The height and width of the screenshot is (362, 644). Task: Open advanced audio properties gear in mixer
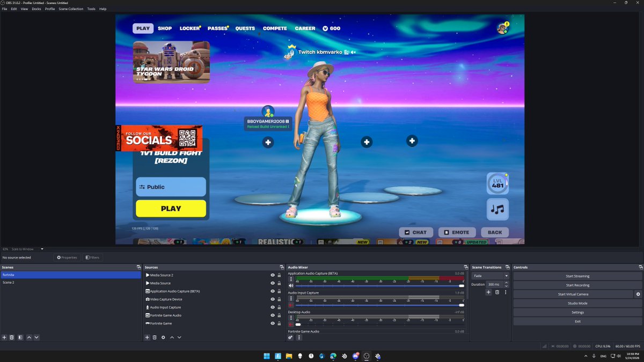[290, 337]
